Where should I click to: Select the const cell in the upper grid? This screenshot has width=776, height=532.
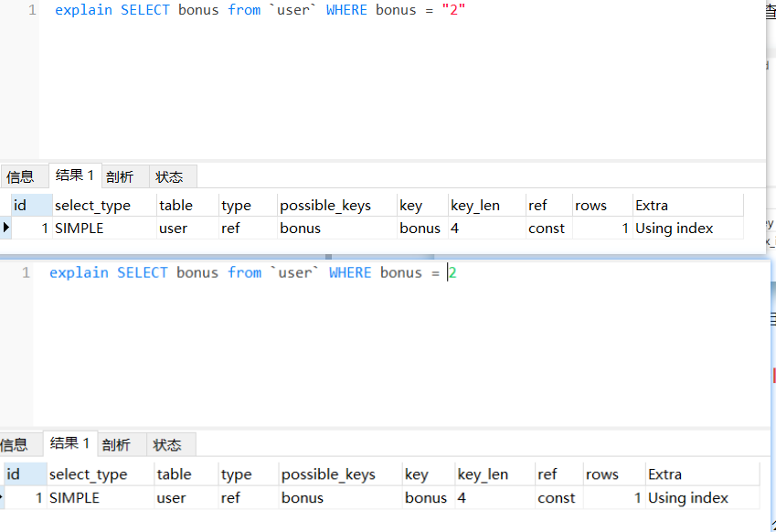pos(547,229)
